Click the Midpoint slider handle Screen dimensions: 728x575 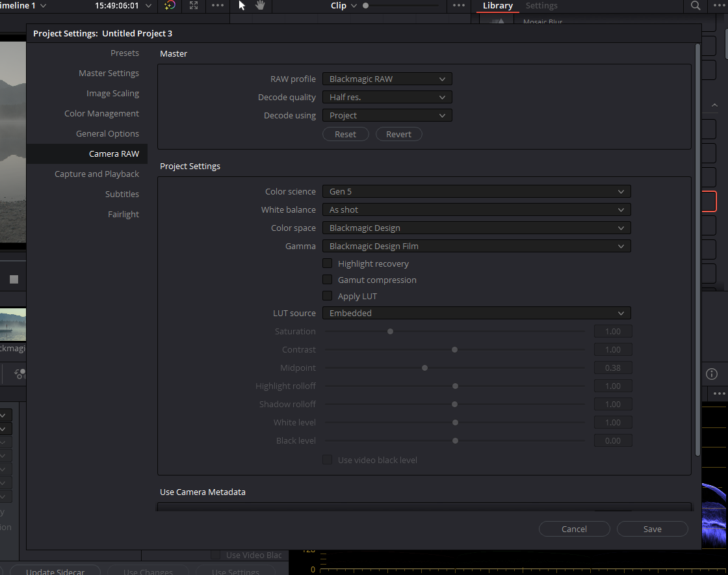tap(424, 368)
